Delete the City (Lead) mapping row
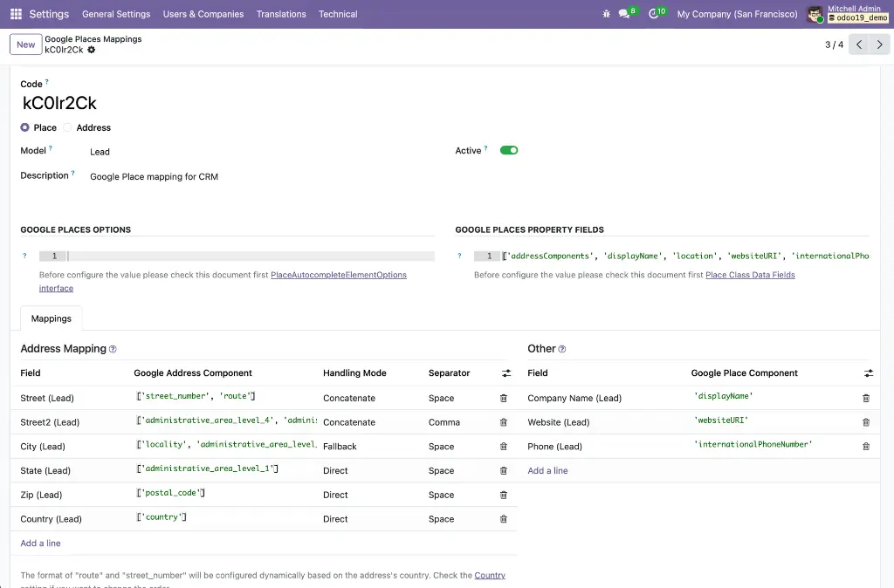894x588 pixels. 504,447
